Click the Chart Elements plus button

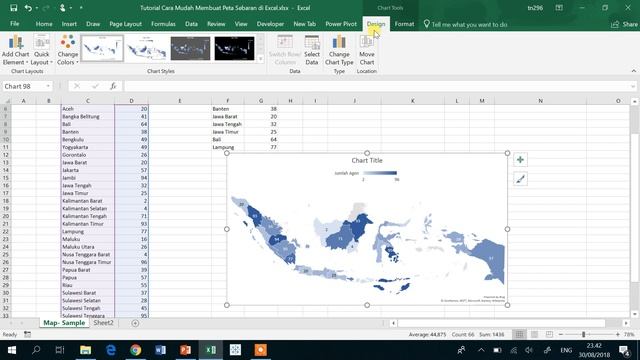(520, 160)
